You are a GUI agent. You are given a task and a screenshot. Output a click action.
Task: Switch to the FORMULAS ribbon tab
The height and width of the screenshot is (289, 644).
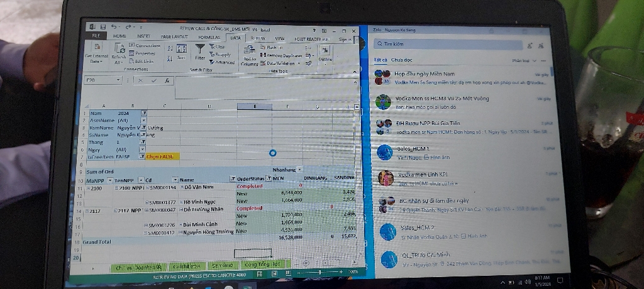point(209,37)
